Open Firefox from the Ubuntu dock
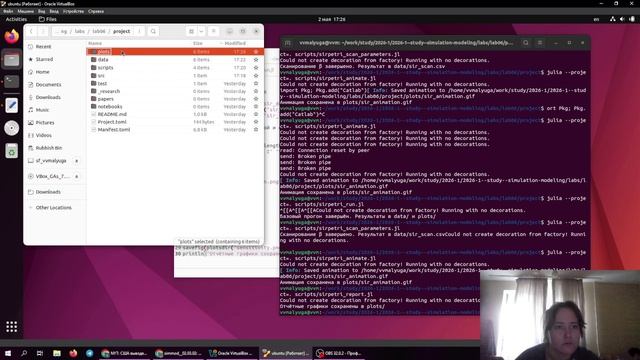640x360 pixels. [x=11, y=37]
